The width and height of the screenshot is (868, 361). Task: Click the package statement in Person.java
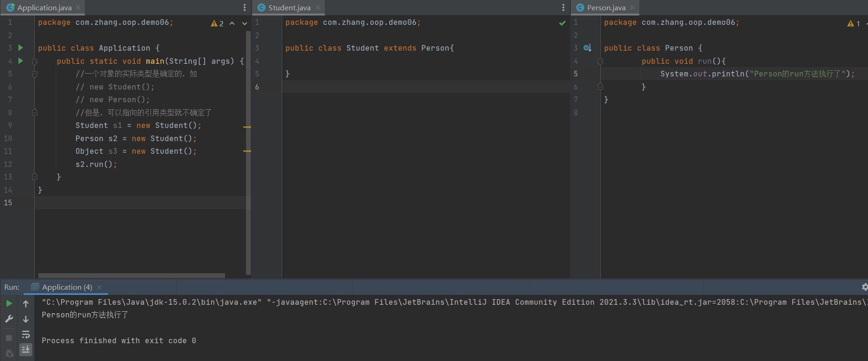click(x=672, y=23)
